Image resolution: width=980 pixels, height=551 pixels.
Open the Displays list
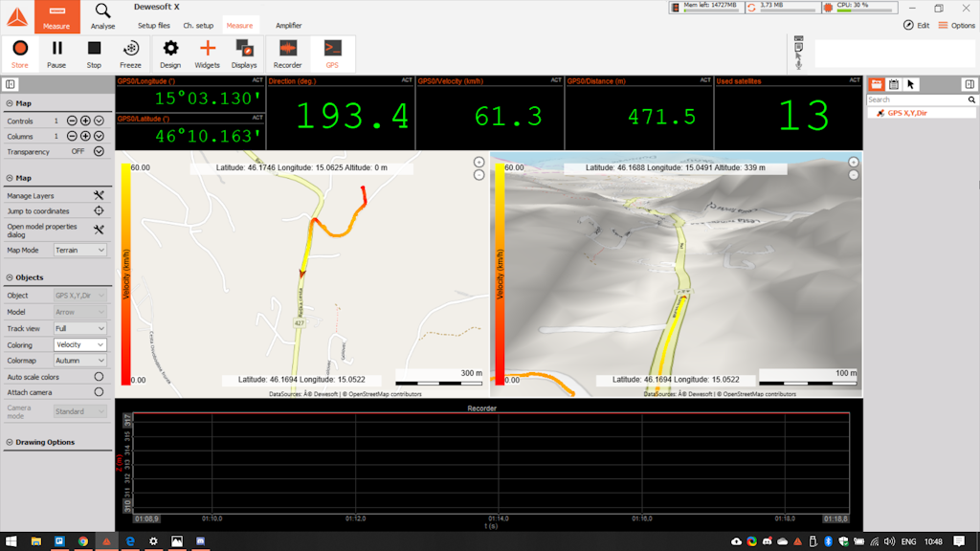coord(244,54)
